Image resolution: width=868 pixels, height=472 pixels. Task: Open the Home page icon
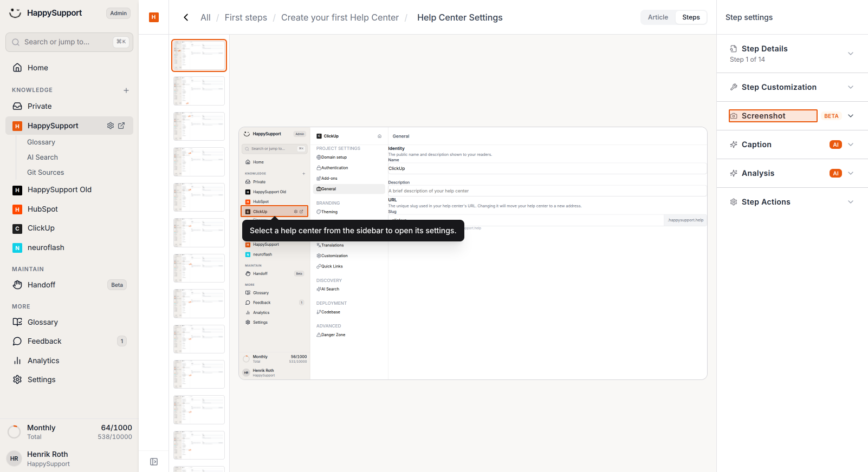click(17, 68)
